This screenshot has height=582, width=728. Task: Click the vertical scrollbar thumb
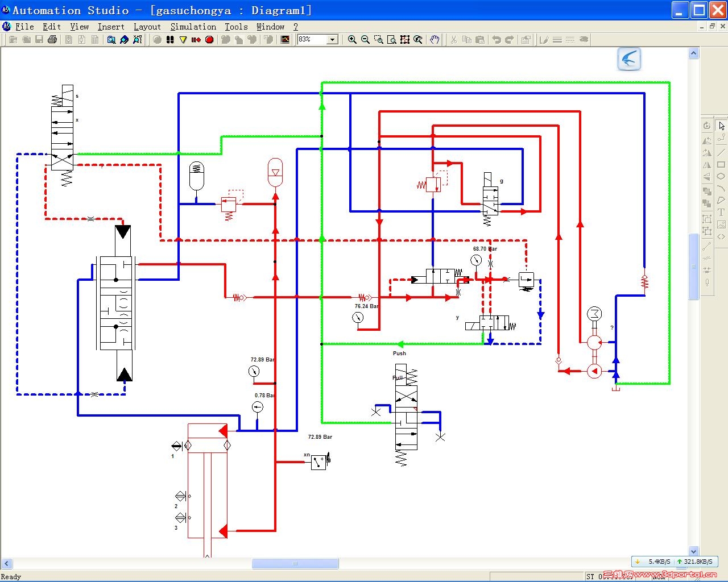pos(693,266)
